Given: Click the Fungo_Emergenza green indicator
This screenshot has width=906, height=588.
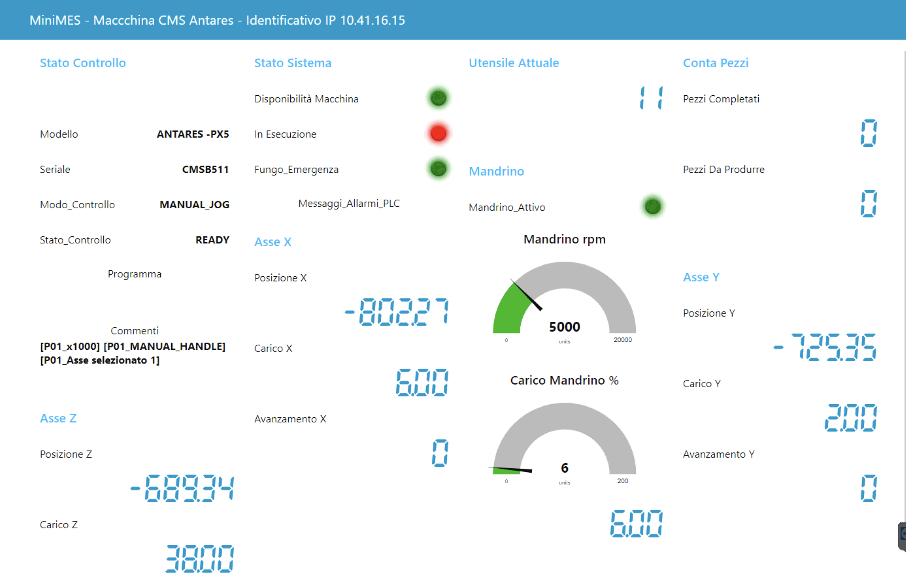Looking at the screenshot, I should pos(438,168).
